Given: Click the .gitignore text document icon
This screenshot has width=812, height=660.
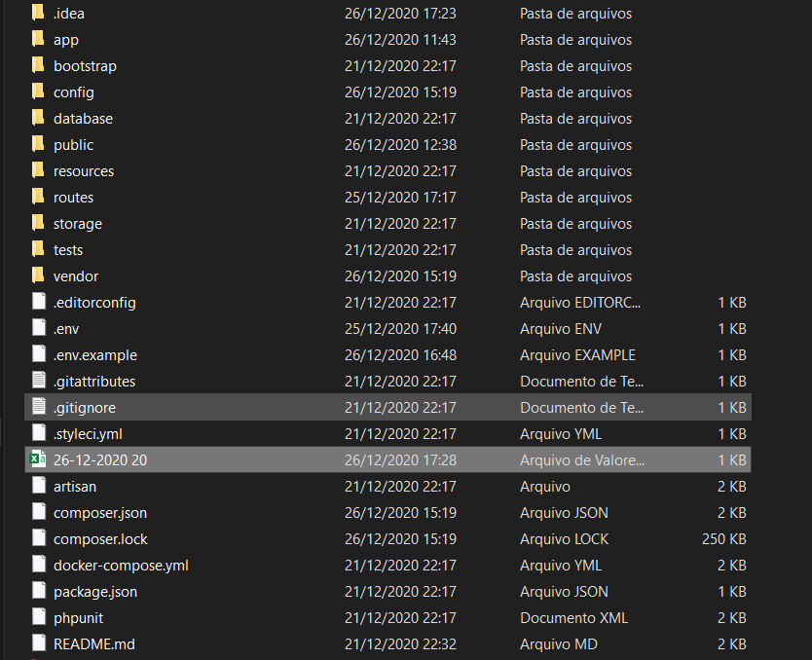Looking at the screenshot, I should [x=39, y=406].
